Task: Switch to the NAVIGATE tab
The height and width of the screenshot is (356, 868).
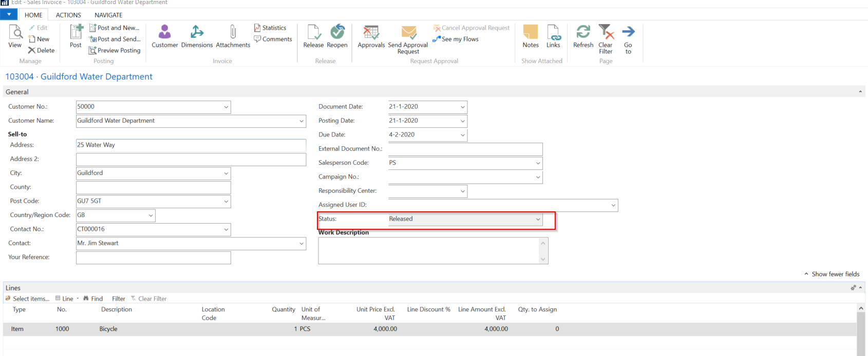Action: click(108, 15)
